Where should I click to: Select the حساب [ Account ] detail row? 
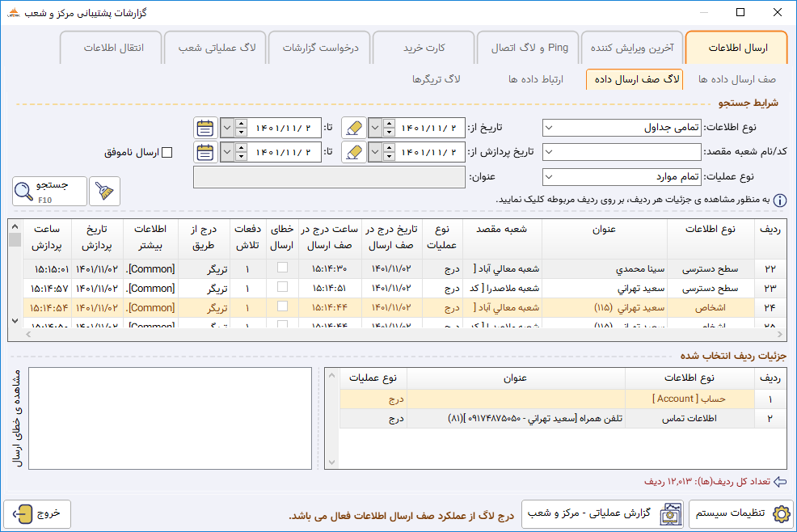563,399
